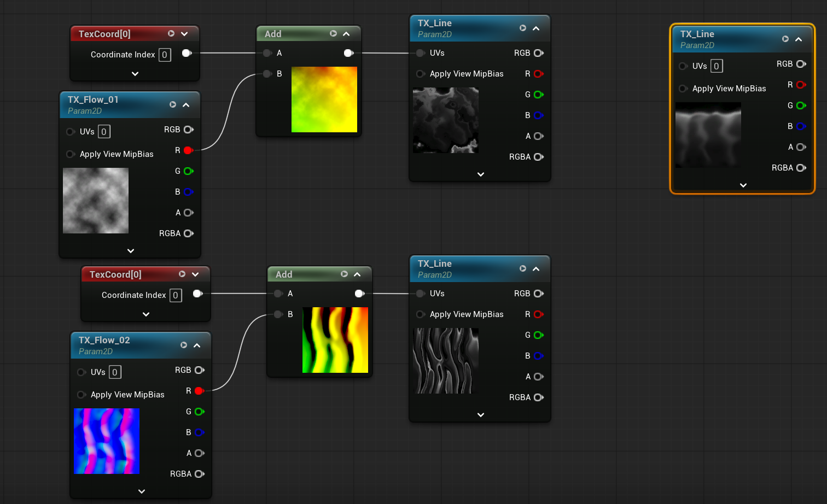Toggle Apply View MipBias pin on TX_Flow_01
This screenshot has height=504, width=827.
coord(71,154)
